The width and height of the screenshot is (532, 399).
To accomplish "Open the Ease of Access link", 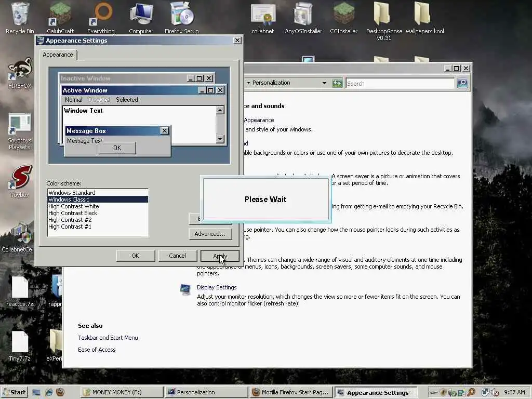I will coord(97,350).
